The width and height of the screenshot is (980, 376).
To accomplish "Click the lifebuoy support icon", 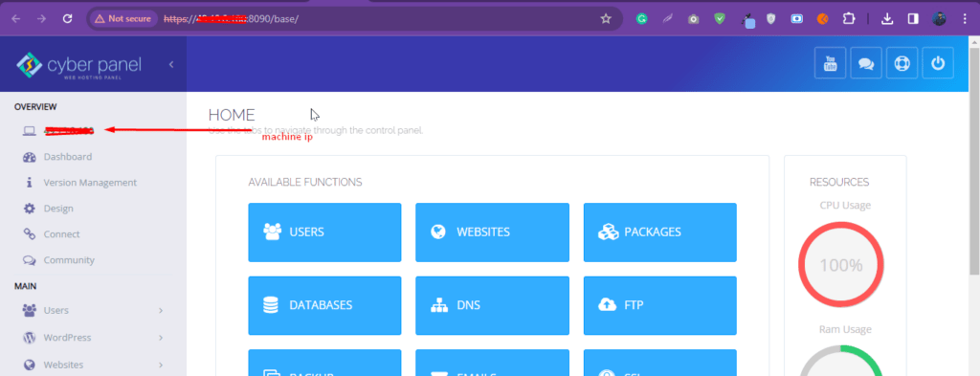I will [x=902, y=63].
